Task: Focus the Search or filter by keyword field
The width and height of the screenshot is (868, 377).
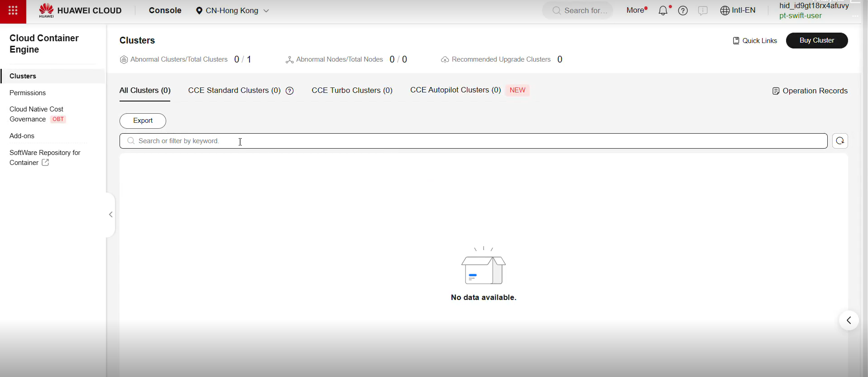Action: pyautogui.click(x=474, y=141)
